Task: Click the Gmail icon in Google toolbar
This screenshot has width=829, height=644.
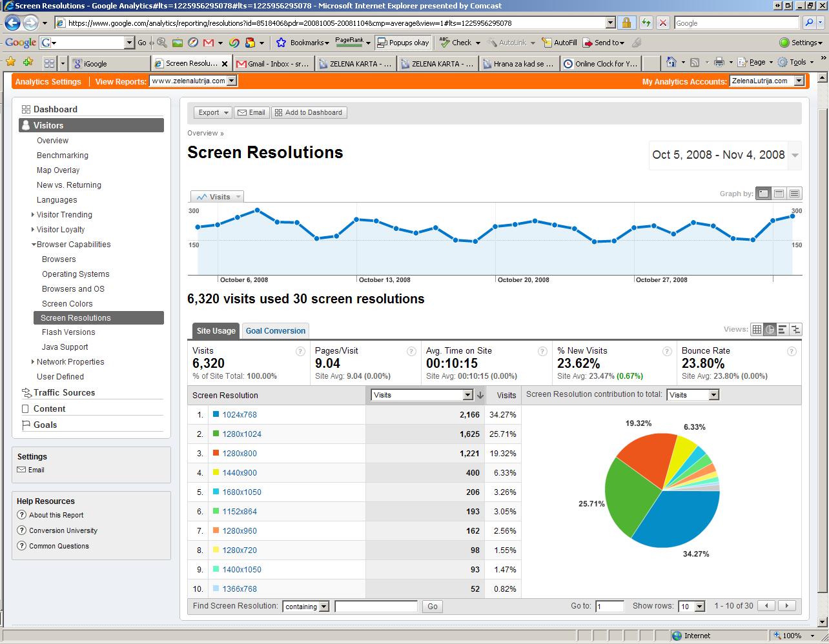Action: coord(208,43)
